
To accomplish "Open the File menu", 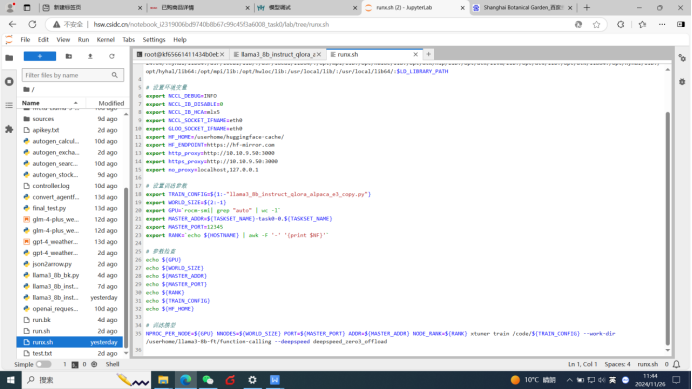I will coord(25,39).
